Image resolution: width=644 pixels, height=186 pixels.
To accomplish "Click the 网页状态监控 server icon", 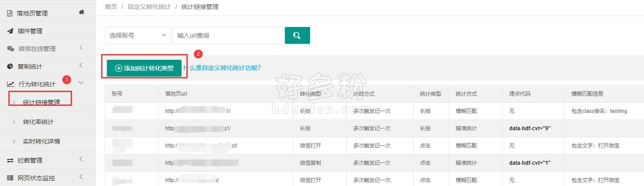I will click(10, 178).
